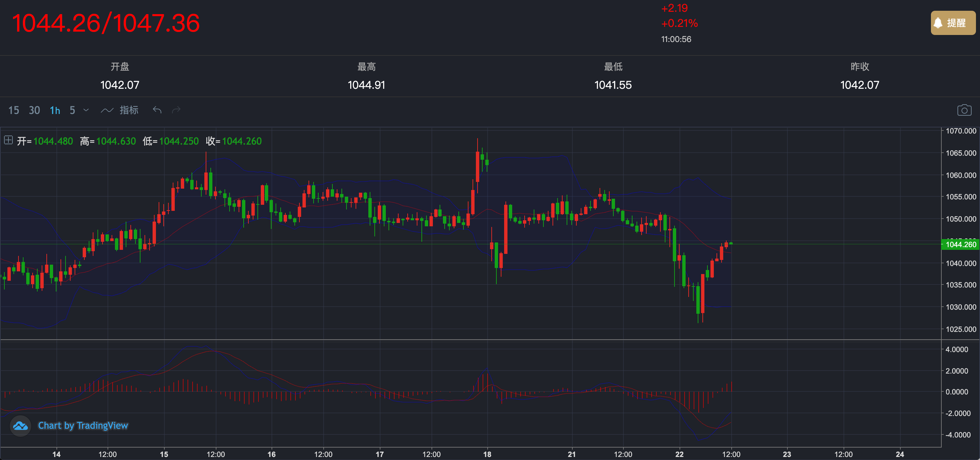This screenshot has height=460, width=980.
Task: Click the indicators wave-line icon
Action: point(107,110)
